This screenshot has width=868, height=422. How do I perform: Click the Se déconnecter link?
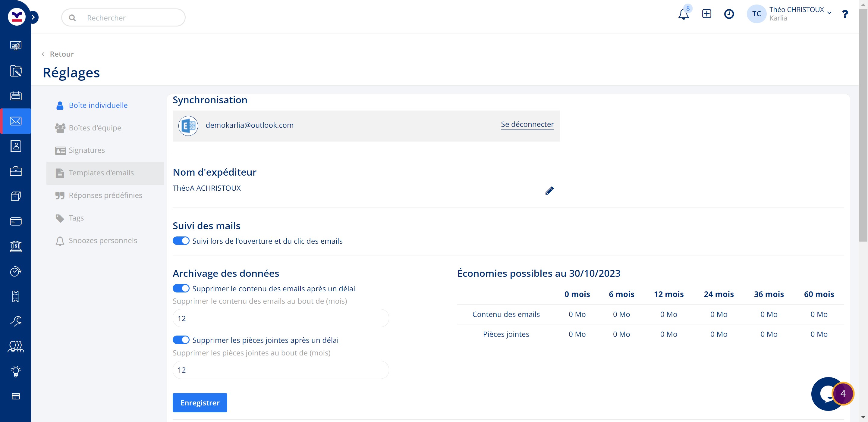point(527,124)
